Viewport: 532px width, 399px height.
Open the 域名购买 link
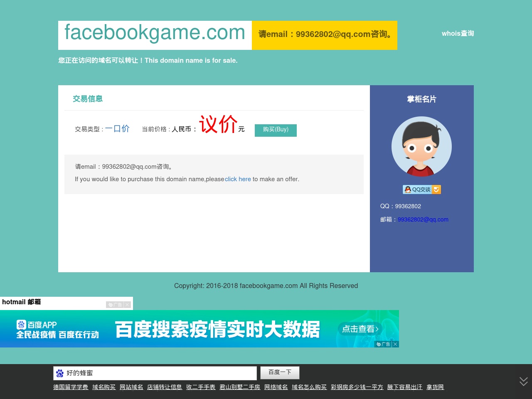coord(104,387)
